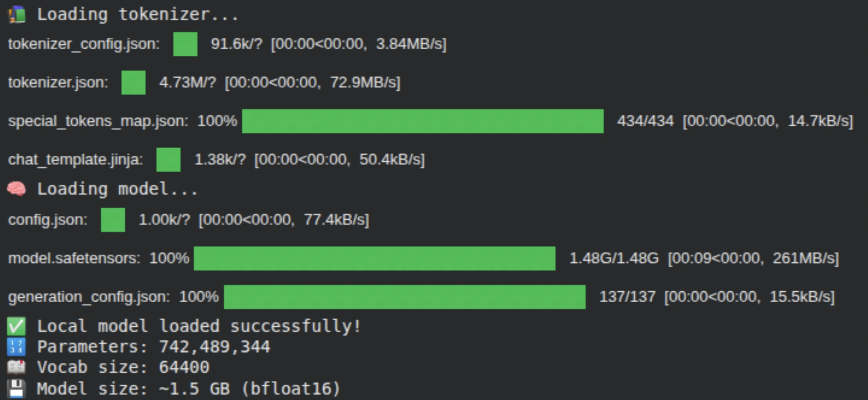This screenshot has height=400, width=868.
Task: Click the green checkmark emoji icon
Action: pyautogui.click(x=16, y=326)
